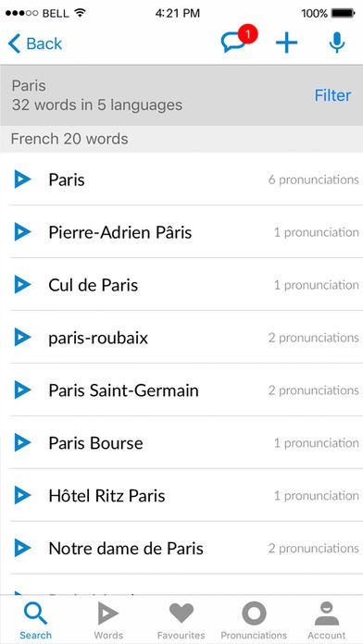Viewport: 363px width, 644px height.
Task: Switch to the Favourites tab
Action: [181, 620]
